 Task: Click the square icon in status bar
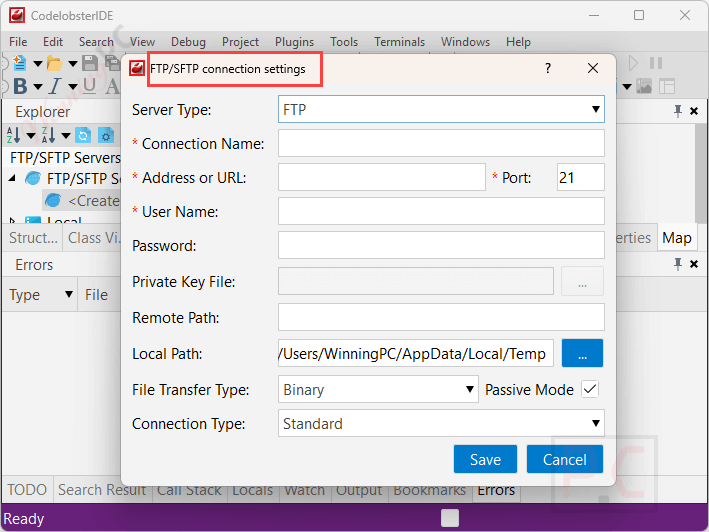click(x=450, y=518)
